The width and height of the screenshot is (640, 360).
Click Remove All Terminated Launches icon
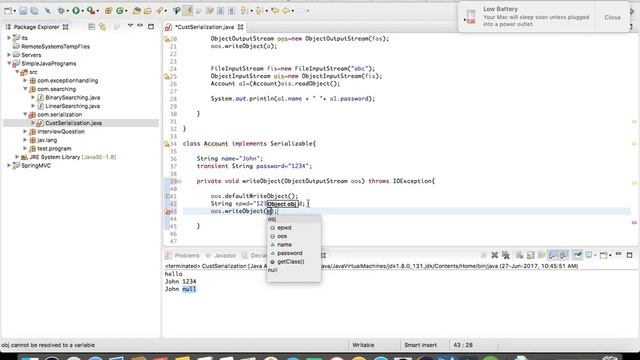506,255
